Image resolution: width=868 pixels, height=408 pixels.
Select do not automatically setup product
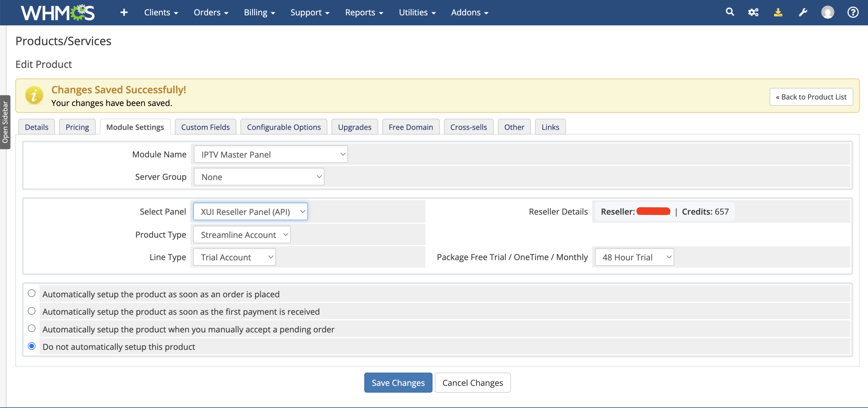[32, 346]
